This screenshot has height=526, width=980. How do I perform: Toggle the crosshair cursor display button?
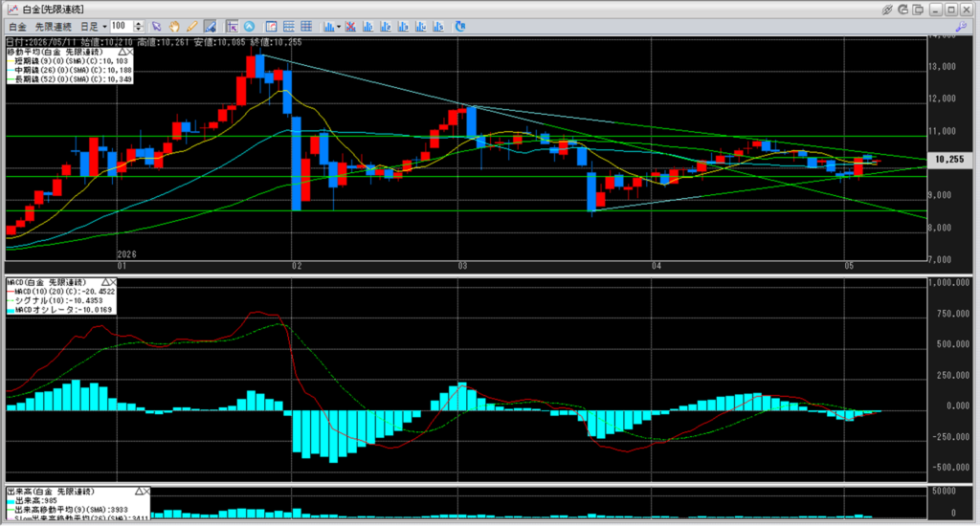click(x=232, y=26)
